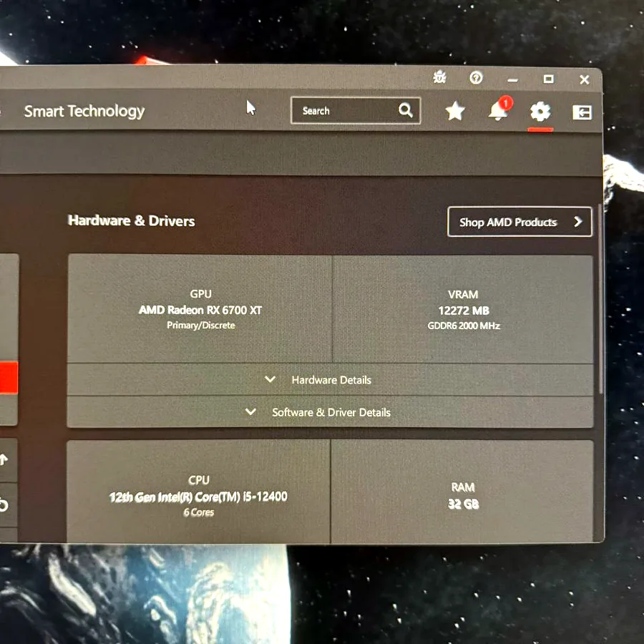Open the help question mark icon
This screenshot has height=644, width=644.
(x=476, y=77)
